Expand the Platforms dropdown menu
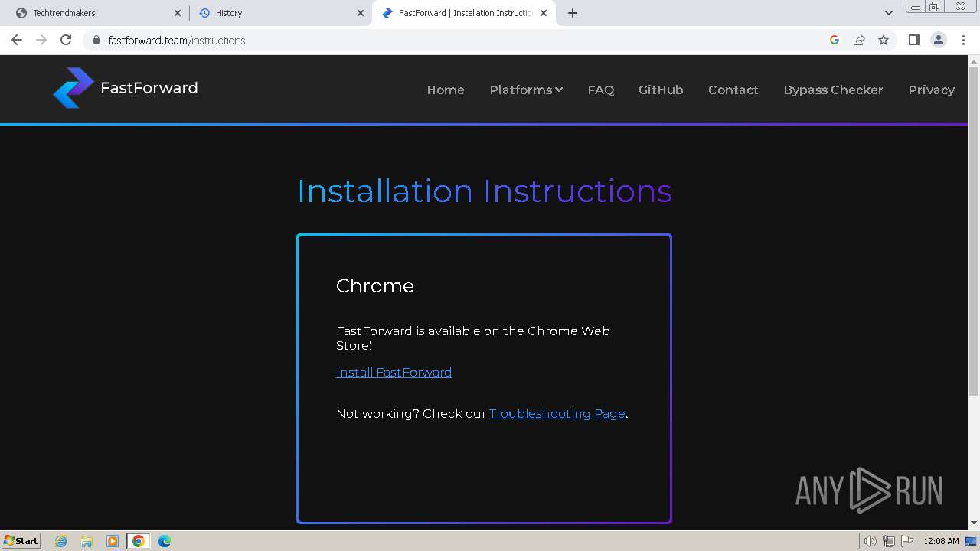Screen dimensions: 980x551 526,90
